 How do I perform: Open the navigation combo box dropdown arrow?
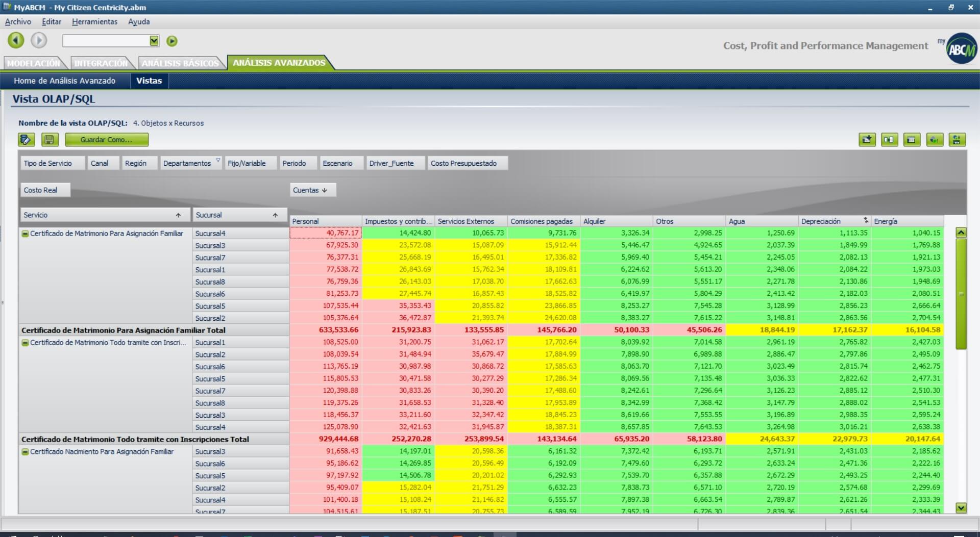pyautogui.click(x=154, y=41)
